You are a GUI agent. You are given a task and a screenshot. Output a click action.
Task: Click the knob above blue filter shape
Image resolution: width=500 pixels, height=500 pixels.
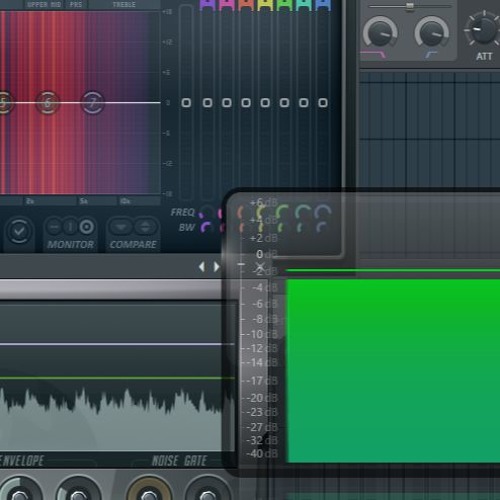coord(432,33)
